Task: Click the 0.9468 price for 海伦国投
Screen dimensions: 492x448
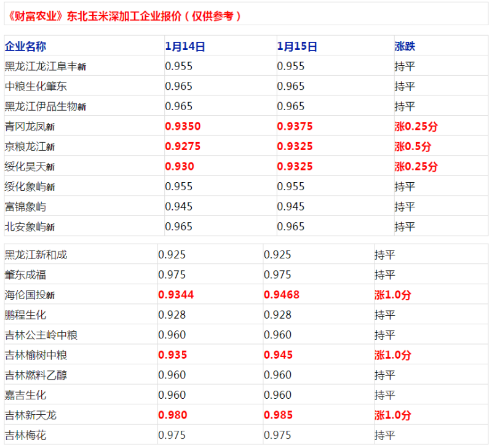Action: [282, 295]
